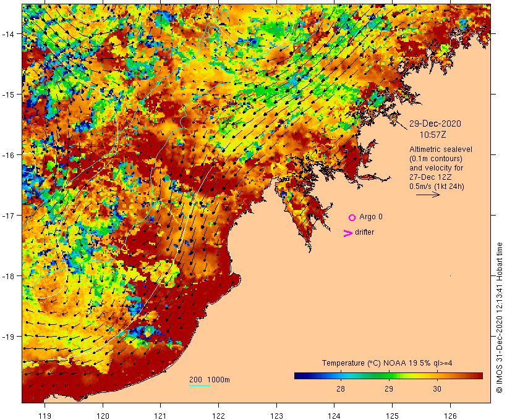Click the '0.5m/s (1kt 24h)' scale label
Viewport: 507px width, 420px height.
[x=437, y=187]
